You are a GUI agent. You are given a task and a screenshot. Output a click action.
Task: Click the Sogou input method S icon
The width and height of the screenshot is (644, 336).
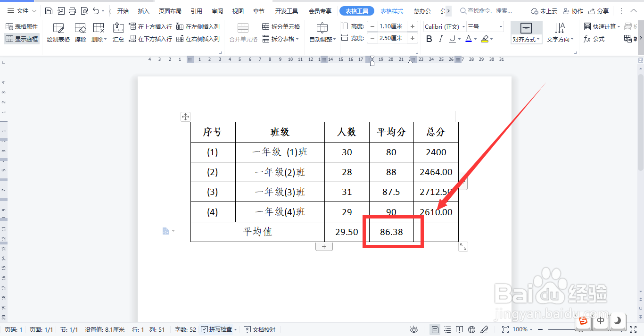click(x=584, y=321)
